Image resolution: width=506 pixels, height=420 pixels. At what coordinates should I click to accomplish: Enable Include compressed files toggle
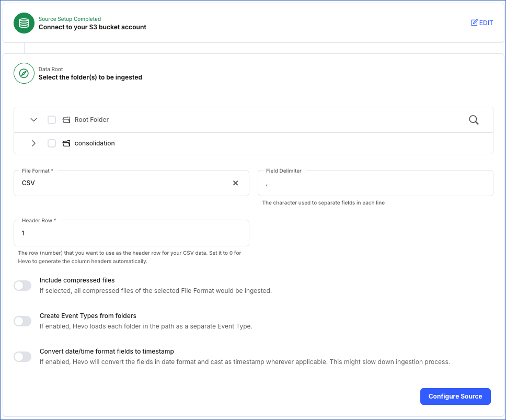pos(22,286)
